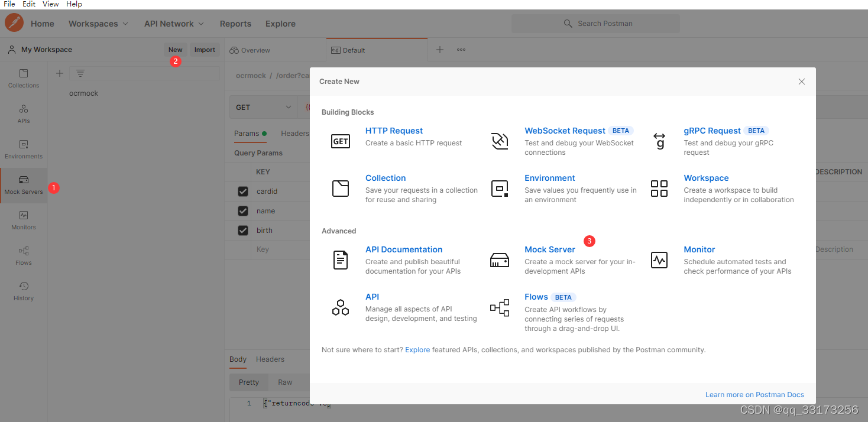Screen dimensions: 868x422
Task: Close the Create New dialog
Action: pyautogui.click(x=802, y=82)
